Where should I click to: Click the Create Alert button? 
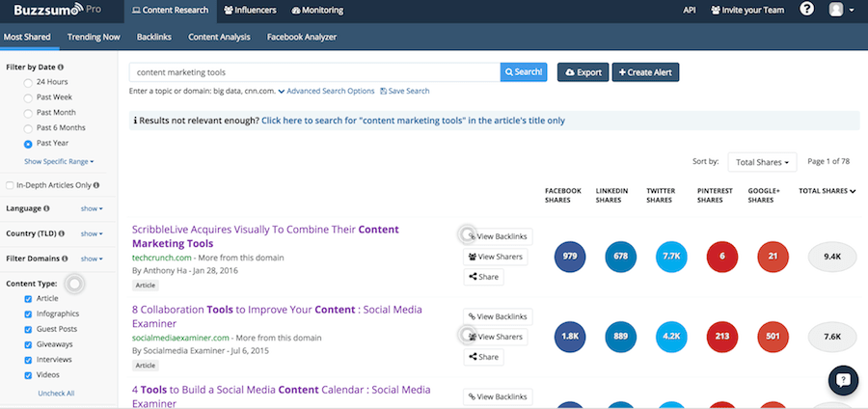[645, 72]
